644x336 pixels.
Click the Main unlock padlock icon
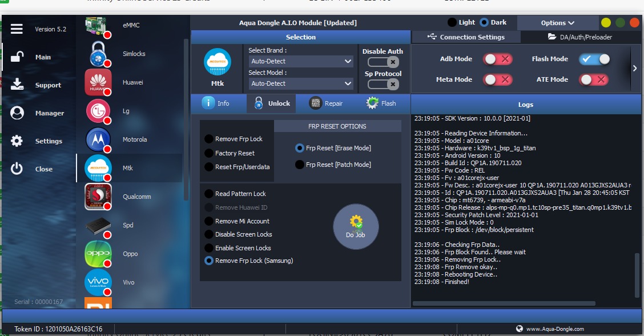coord(17,57)
